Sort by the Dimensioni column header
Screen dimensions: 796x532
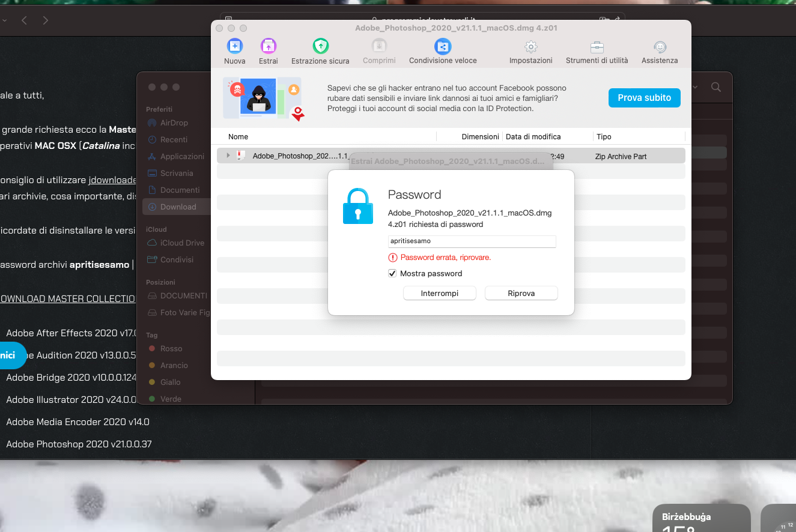click(480, 136)
